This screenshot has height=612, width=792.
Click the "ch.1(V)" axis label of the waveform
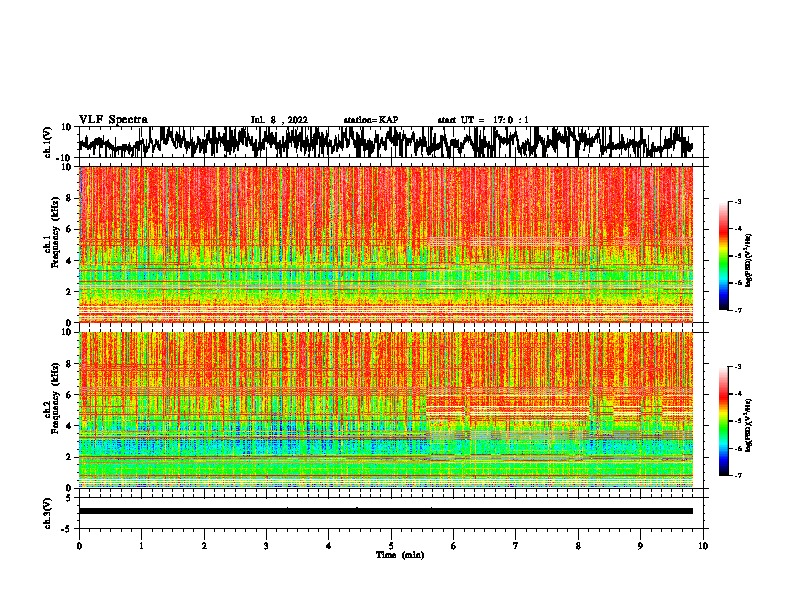click(48, 142)
